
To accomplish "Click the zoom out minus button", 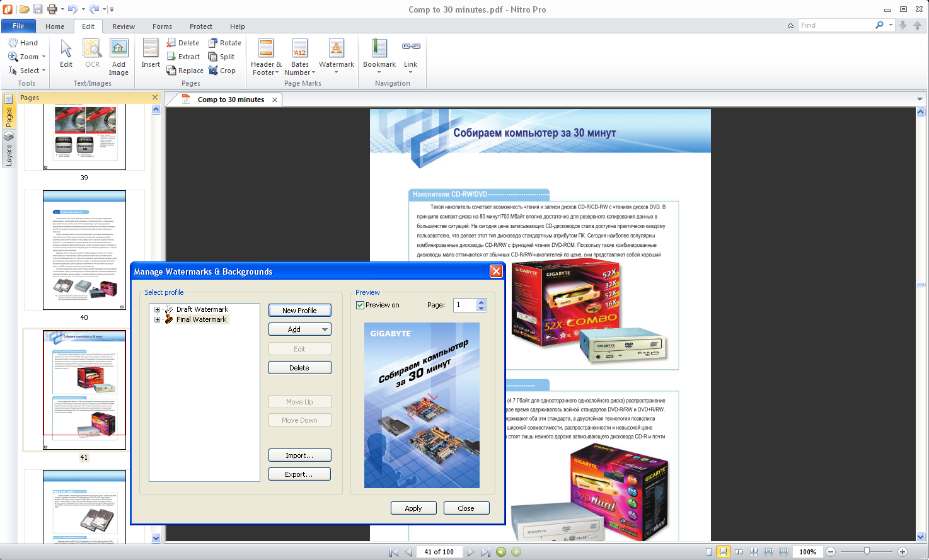I will point(831,552).
